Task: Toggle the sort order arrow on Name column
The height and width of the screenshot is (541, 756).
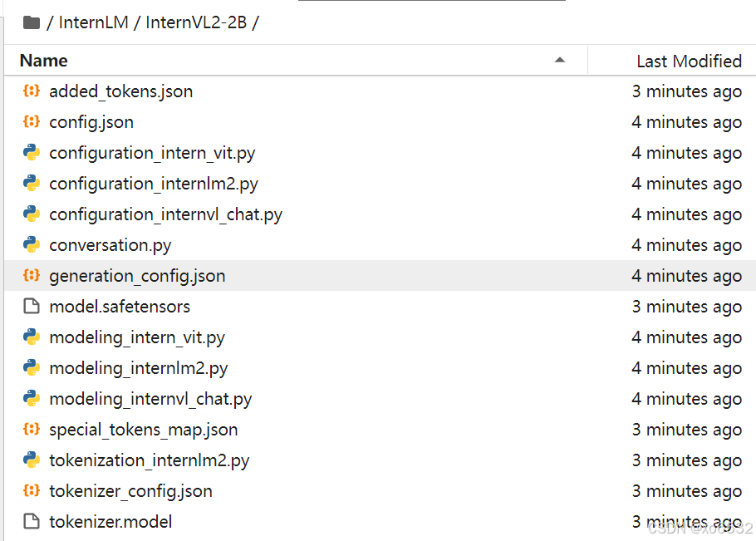Action: click(x=560, y=60)
